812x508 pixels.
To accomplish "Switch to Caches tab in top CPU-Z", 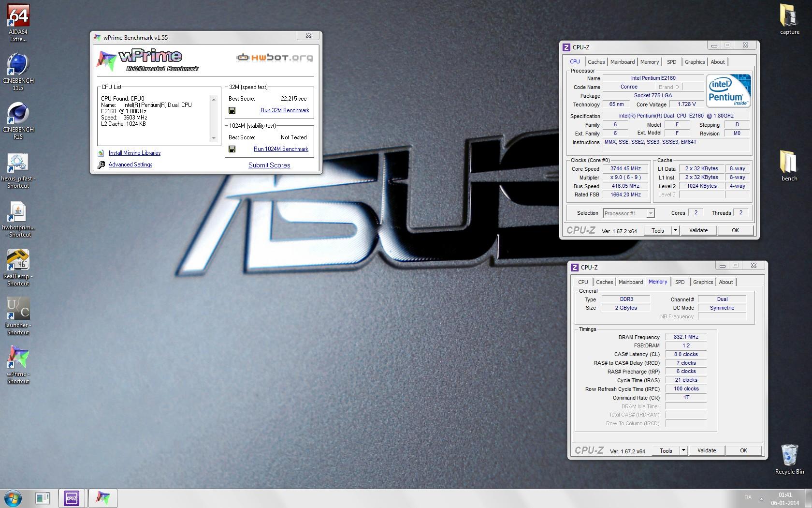I will click(596, 62).
